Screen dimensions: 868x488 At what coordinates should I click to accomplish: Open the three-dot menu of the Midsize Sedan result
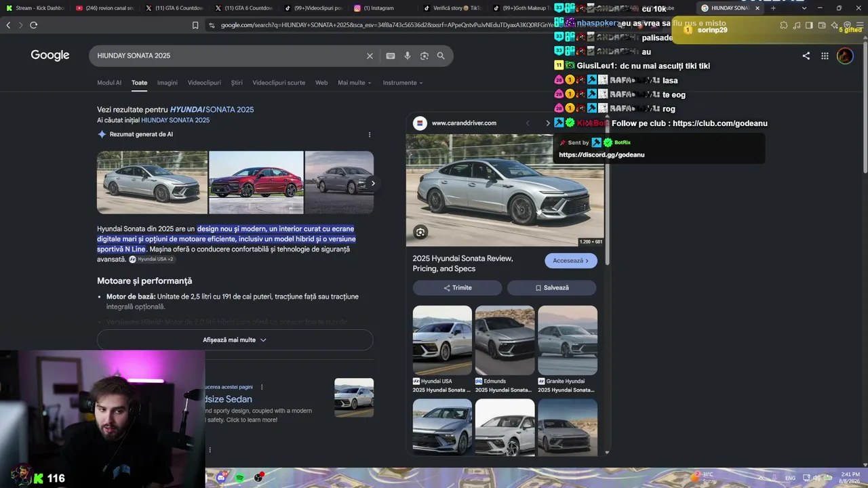coord(262,387)
